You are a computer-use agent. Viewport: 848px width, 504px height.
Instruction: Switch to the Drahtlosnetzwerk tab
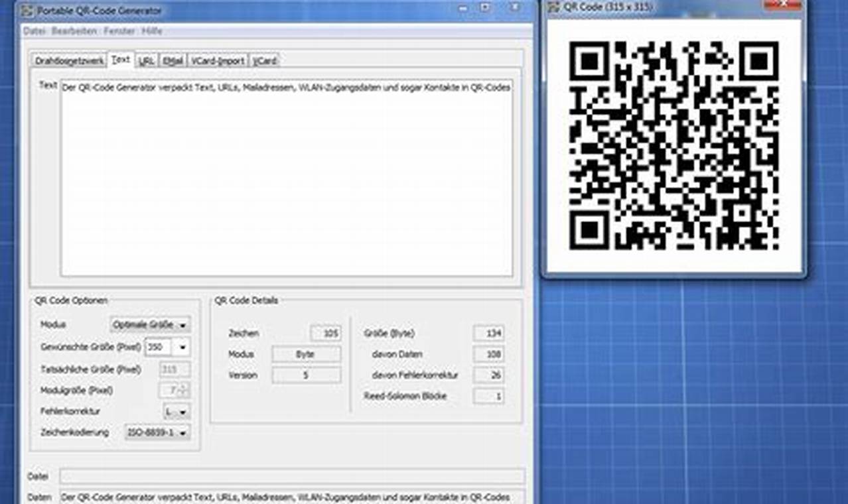(69, 60)
